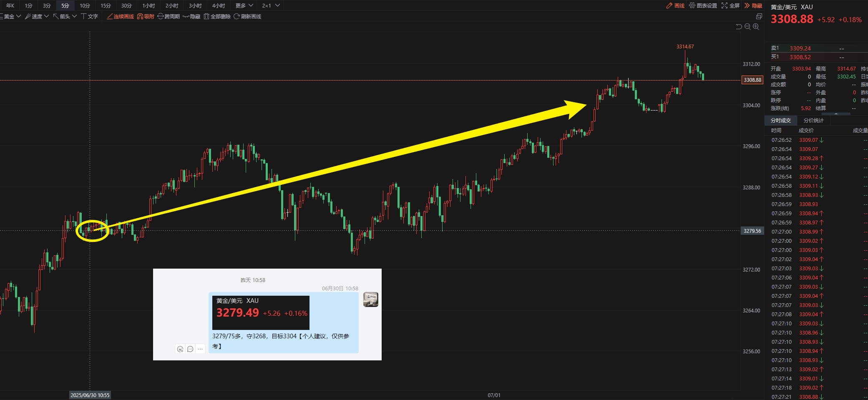Select the 5分 timeframe tab
This screenshot has width=868, height=400.
coord(65,5)
